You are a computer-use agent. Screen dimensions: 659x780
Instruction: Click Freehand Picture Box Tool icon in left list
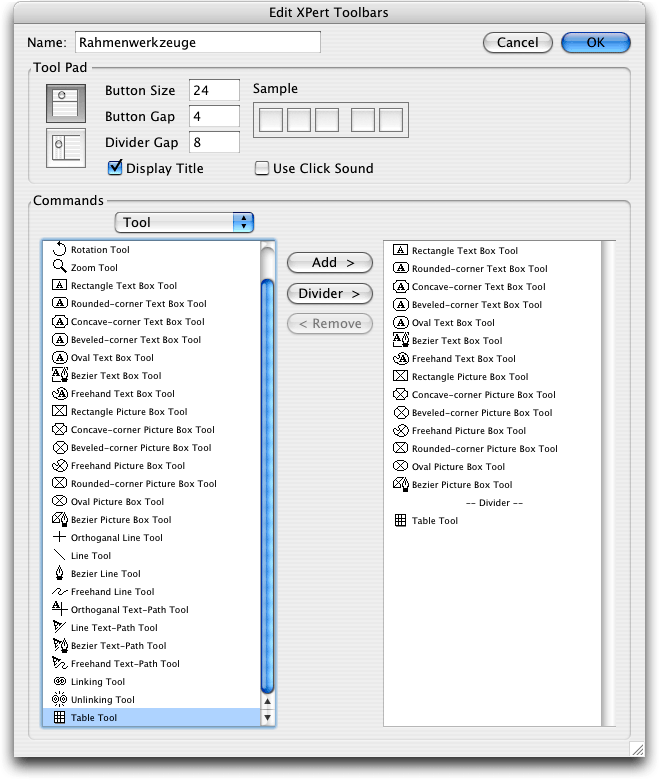click(x=59, y=465)
